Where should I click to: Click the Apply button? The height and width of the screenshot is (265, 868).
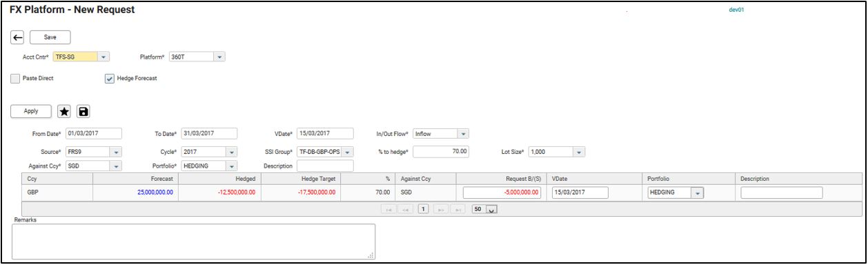[x=30, y=110]
